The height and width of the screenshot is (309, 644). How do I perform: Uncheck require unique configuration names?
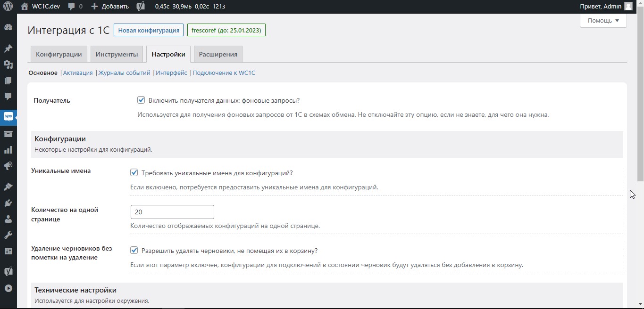point(134,172)
